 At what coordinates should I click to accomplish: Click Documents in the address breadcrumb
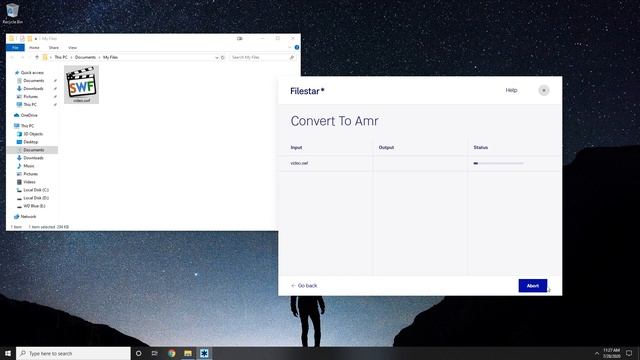click(x=85, y=58)
